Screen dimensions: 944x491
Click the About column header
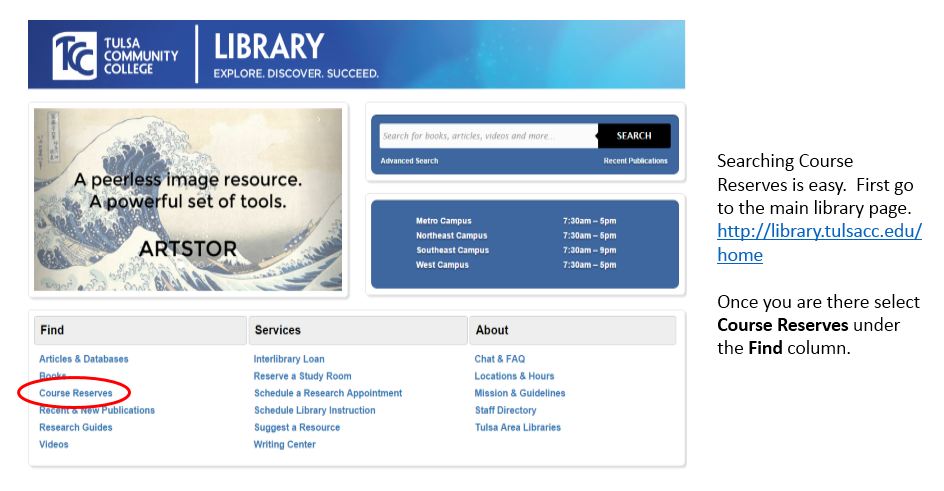(573, 330)
